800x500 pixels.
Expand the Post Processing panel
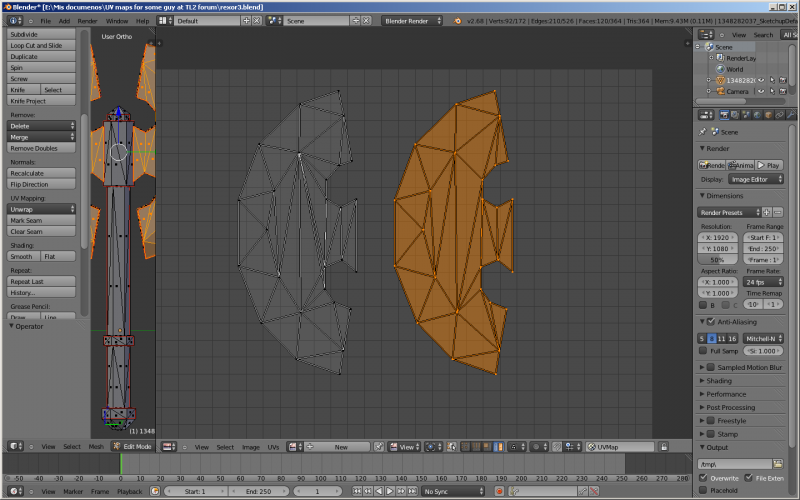(x=730, y=407)
